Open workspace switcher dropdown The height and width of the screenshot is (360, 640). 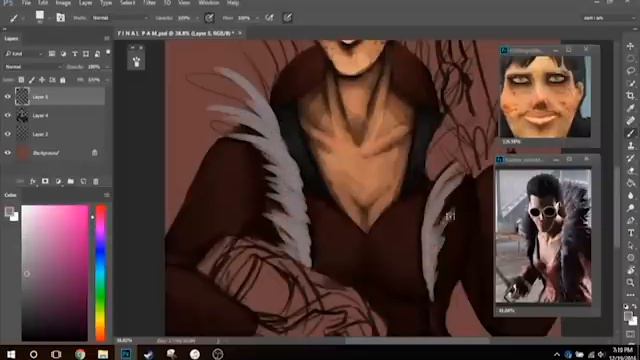[x=610, y=18]
